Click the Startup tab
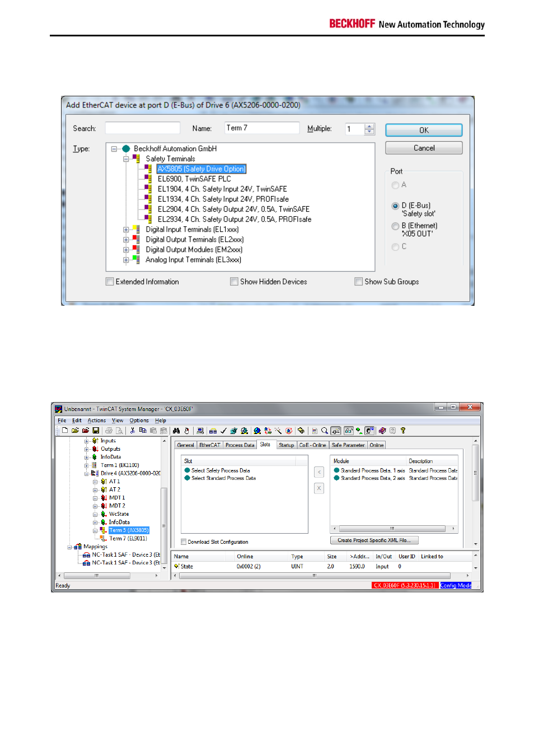This screenshot has height=756, width=534. click(x=287, y=445)
